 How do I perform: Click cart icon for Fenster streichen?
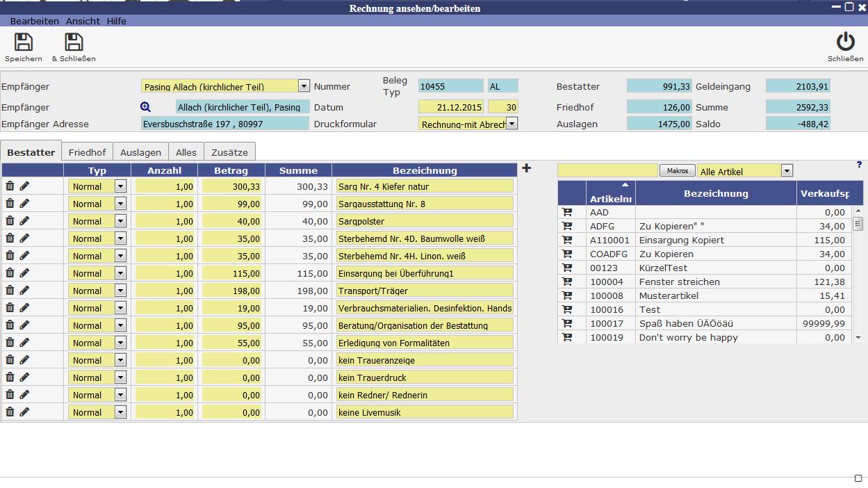(x=567, y=282)
